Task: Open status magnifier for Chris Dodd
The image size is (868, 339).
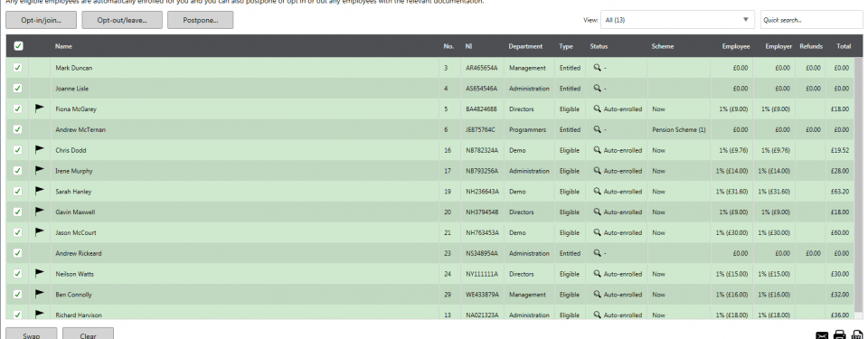Action: point(598,150)
